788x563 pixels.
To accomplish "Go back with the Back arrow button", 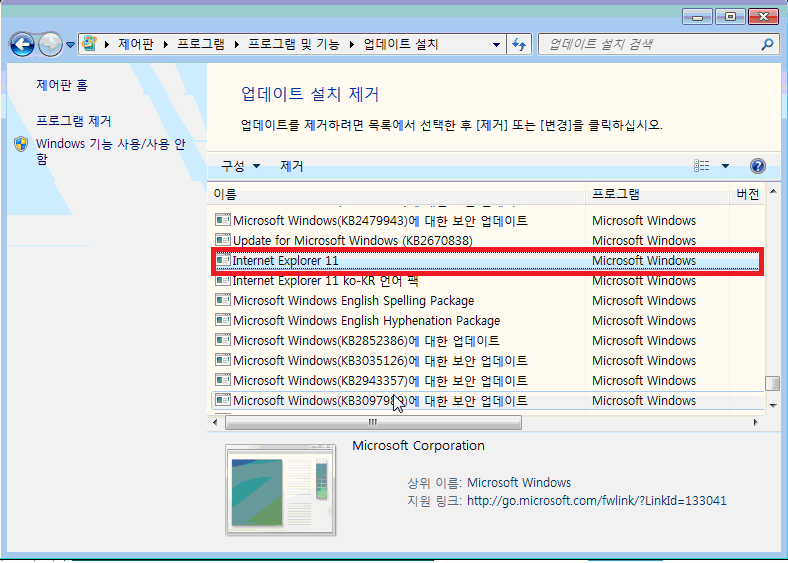I will pyautogui.click(x=22, y=45).
